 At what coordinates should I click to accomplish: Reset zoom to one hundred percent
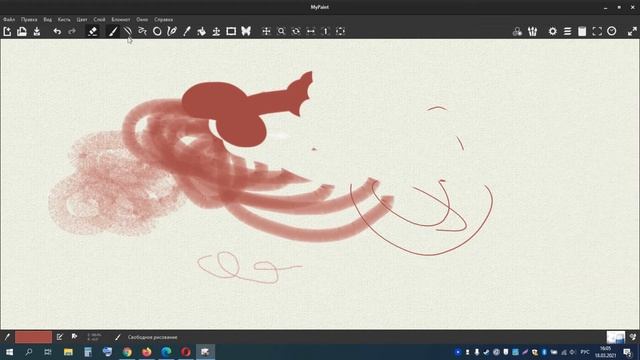(x=326, y=31)
